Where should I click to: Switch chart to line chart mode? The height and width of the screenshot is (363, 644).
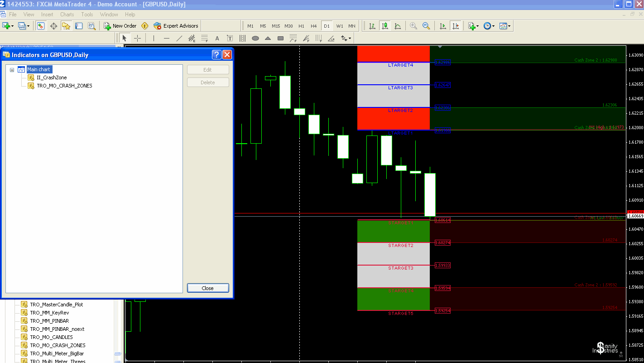pos(398,26)
